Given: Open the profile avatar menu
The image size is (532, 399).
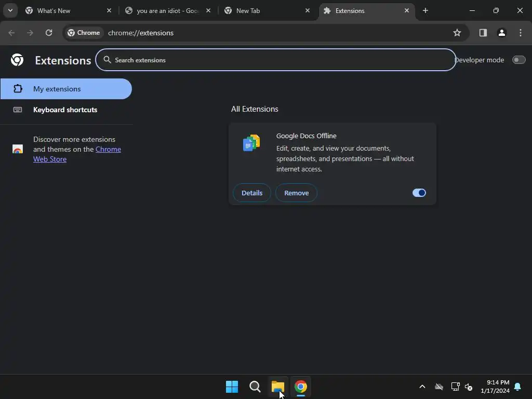Looking at the screenshot, I should click(502, 33).
